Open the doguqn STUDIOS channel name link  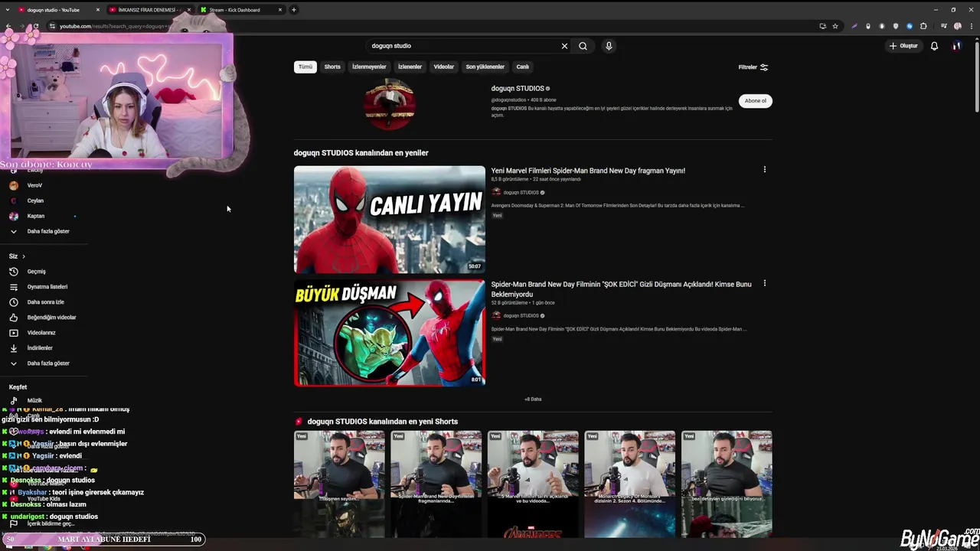point(518,89)
